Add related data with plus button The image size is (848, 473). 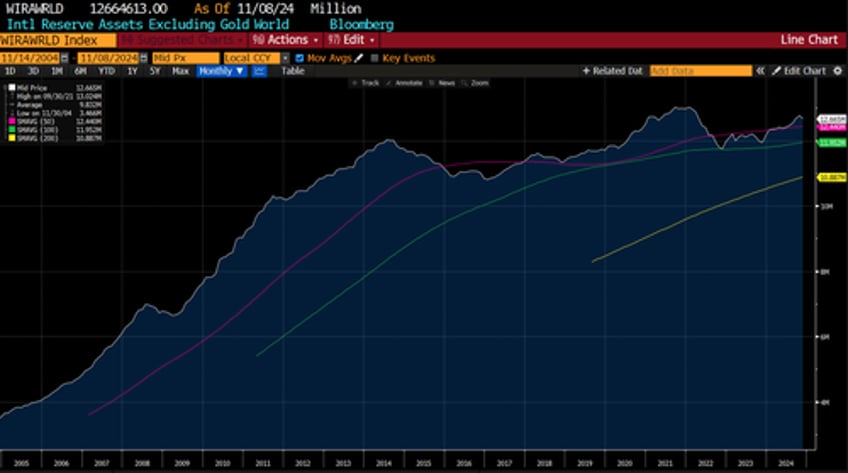(612, 71)
